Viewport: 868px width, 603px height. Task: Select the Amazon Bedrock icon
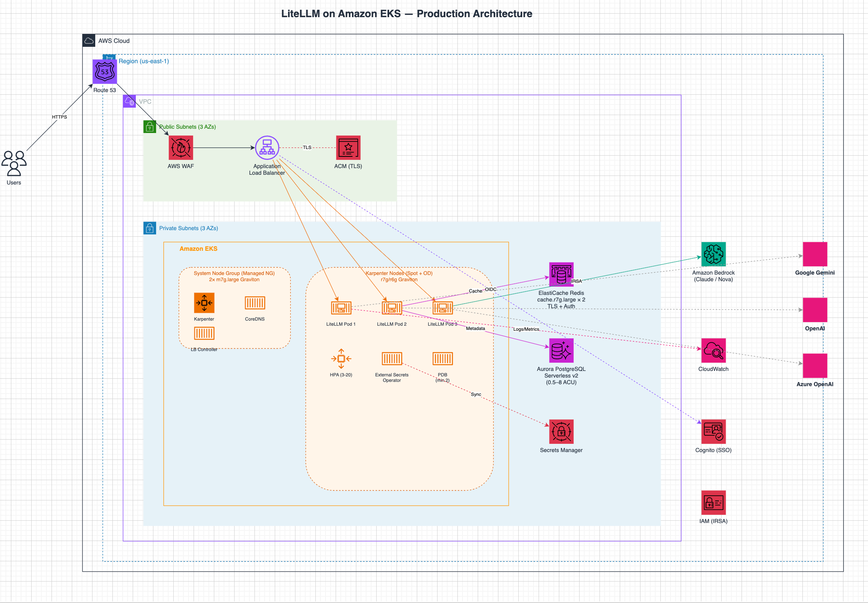(x=713, y=254)
